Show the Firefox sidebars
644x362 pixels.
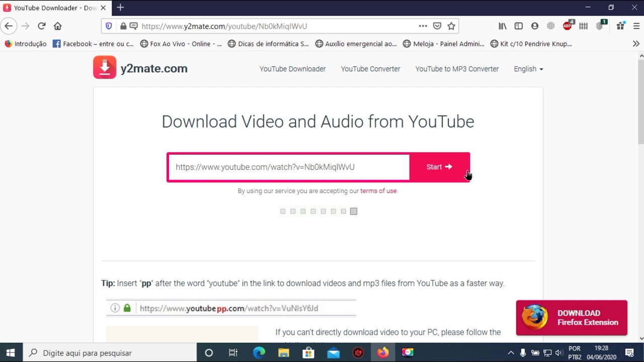pos(519,26)
